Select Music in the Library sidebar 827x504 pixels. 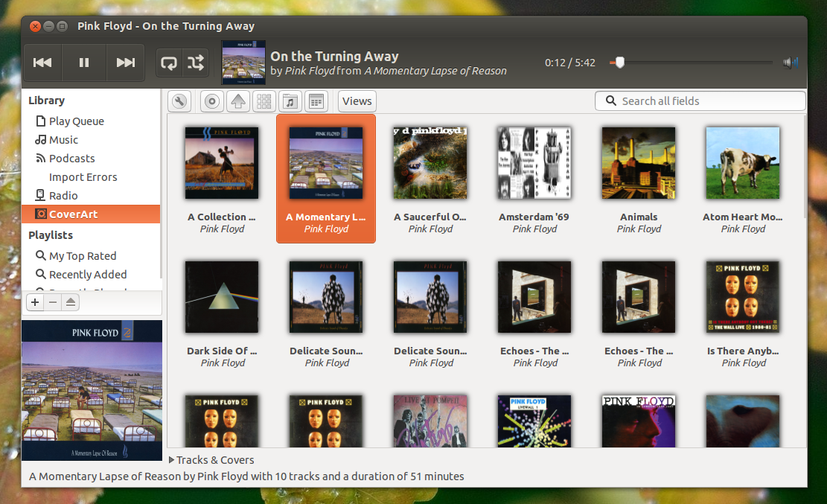(91, 140)
